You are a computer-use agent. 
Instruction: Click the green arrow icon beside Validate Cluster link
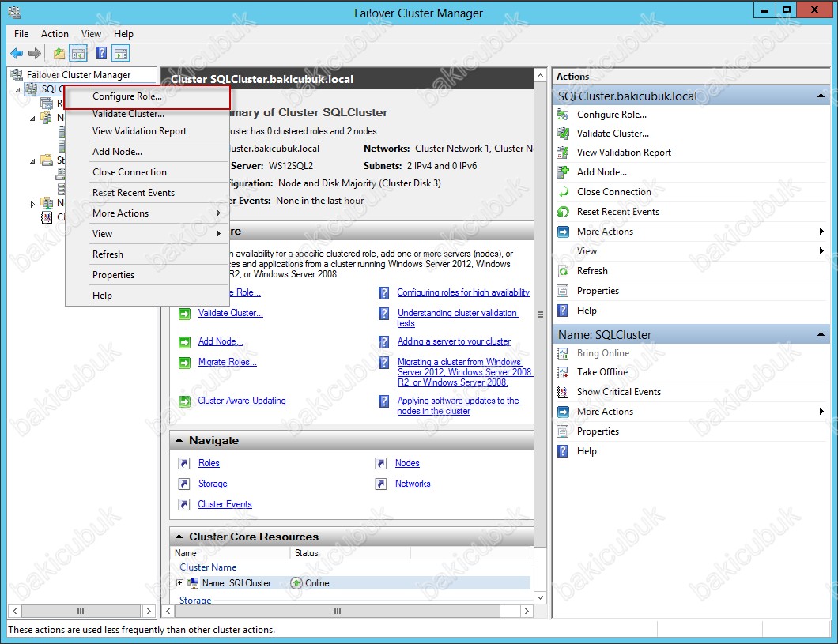coord(184,314)
